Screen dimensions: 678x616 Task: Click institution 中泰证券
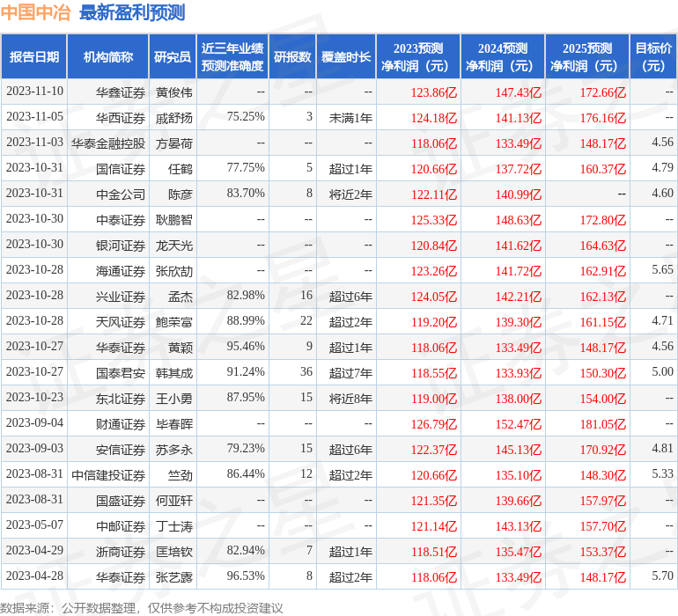[121, 220]
